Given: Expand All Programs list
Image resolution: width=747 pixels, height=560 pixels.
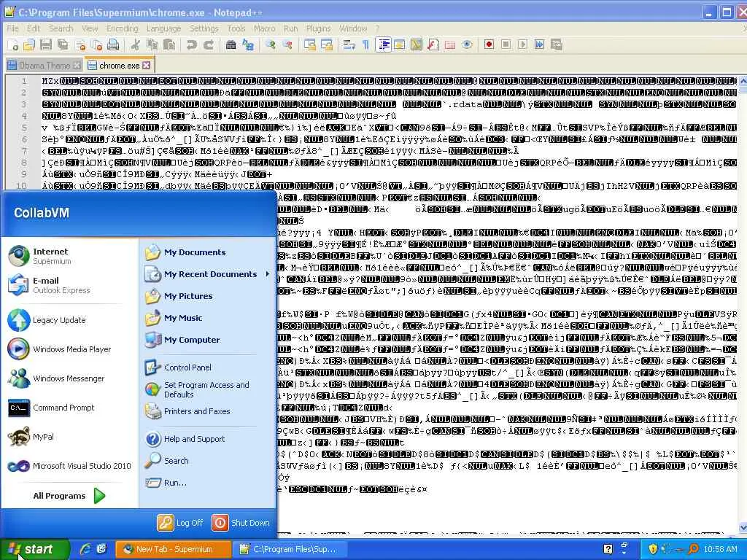Looking at the screenshot, I should coord(69,496).
